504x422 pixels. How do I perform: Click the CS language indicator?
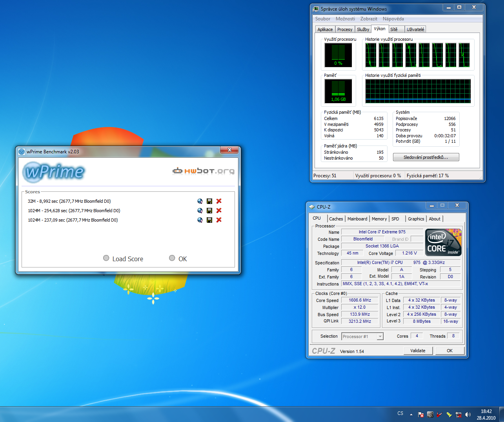(400, 413)
